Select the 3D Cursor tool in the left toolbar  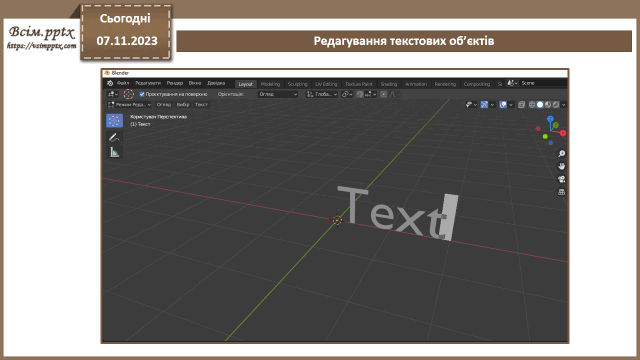tap(114, 120)
